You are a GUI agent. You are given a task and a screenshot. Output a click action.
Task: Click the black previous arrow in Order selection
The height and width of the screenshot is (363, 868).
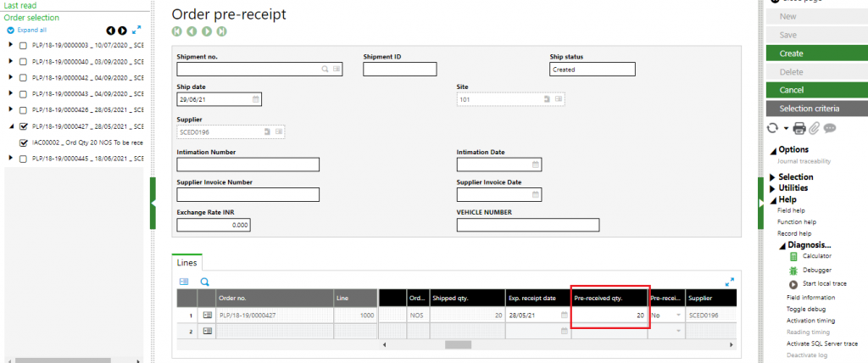pyautogui.click(x=111, y=31)
